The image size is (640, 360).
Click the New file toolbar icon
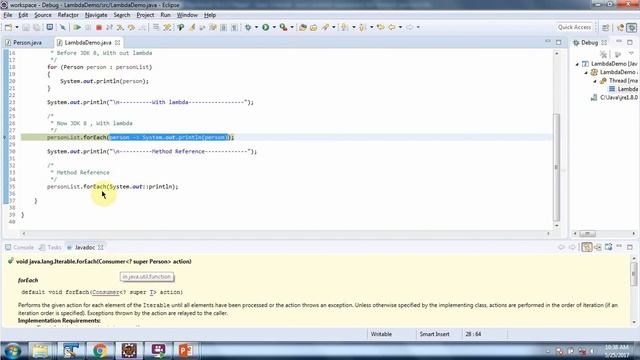click(9, 27)
